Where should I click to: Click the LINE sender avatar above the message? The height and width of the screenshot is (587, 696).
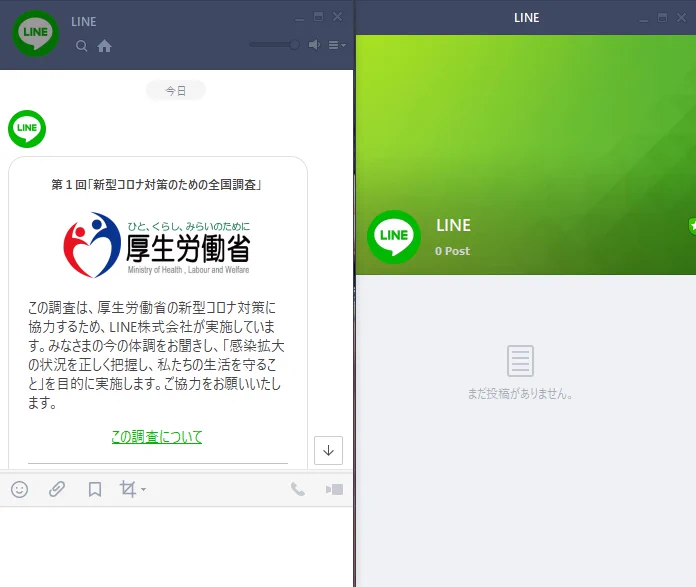(x=27, y=129)
